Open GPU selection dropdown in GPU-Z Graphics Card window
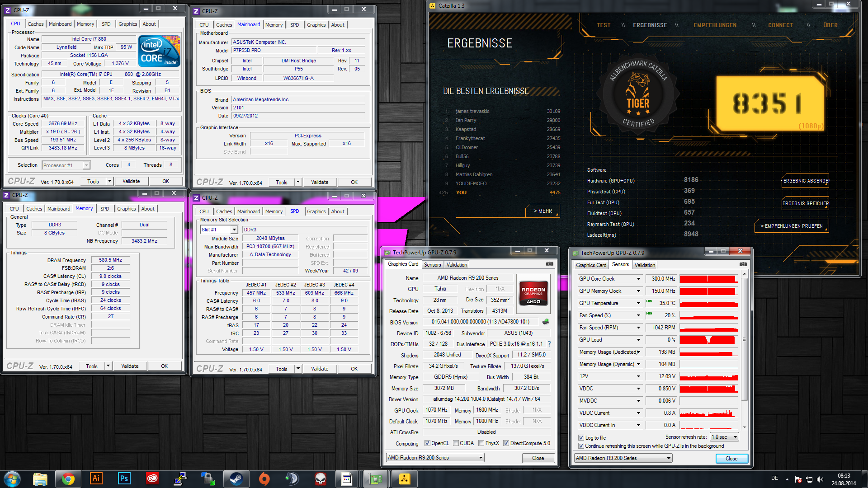The image size is (868, 488). [x=435, y=458]
